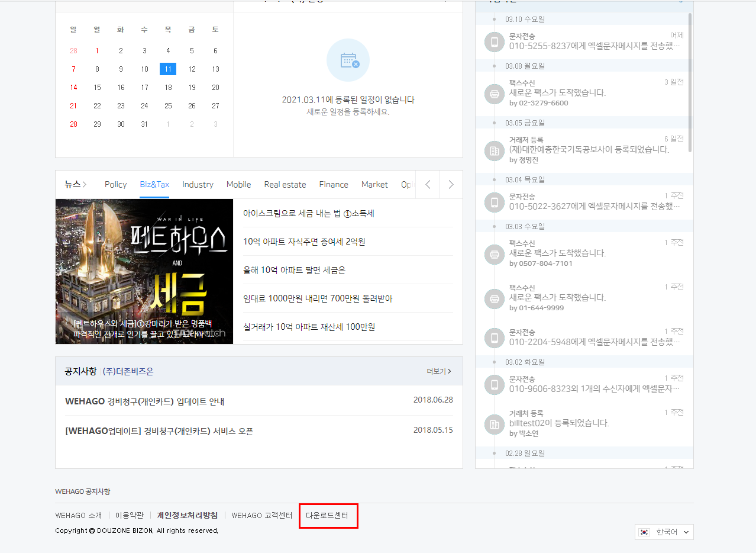Open the 다운로드센터 footer link

(327, 516)
